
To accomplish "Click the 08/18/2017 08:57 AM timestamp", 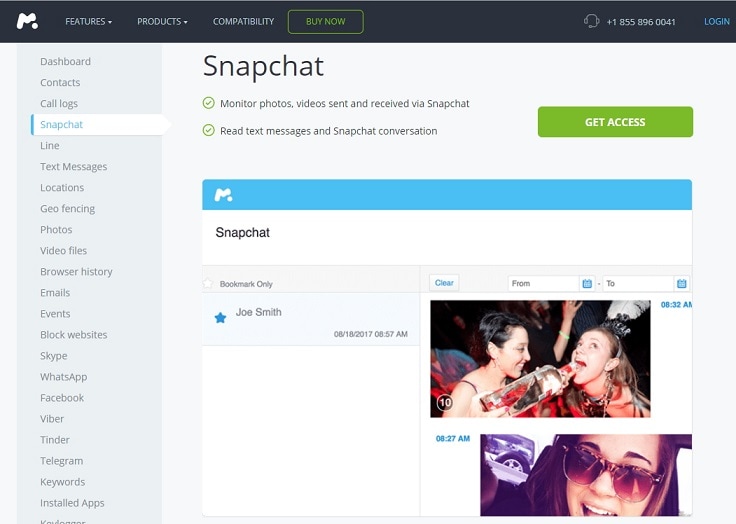I will click(370, 334).
